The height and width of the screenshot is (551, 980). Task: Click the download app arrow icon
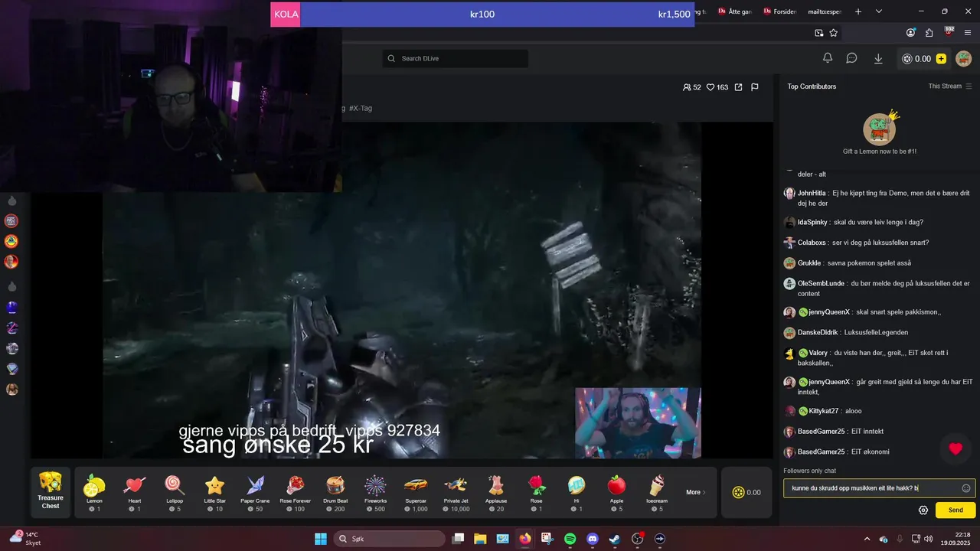click(x=878, y=58)
